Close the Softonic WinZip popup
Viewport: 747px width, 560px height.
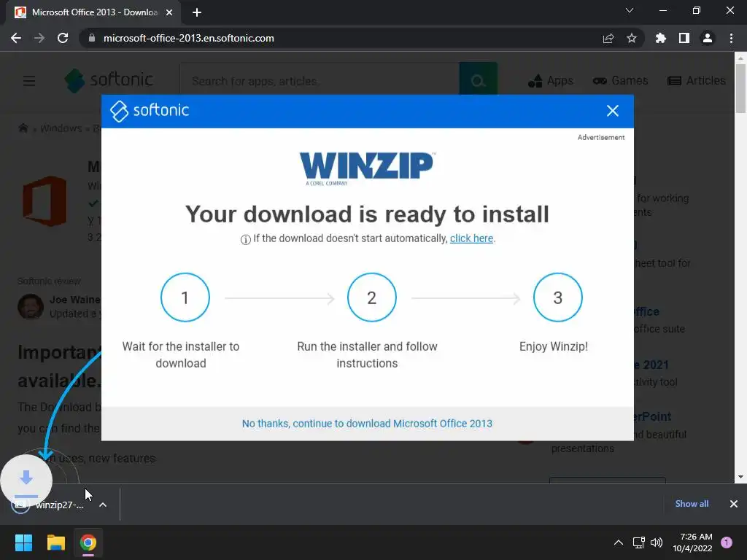click(612, 111)
